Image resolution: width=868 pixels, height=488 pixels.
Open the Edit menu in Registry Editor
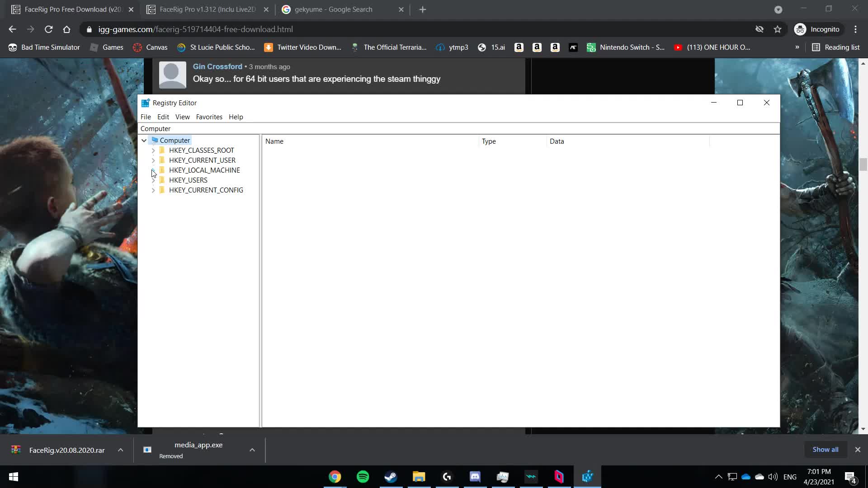(x=163, y=117)
